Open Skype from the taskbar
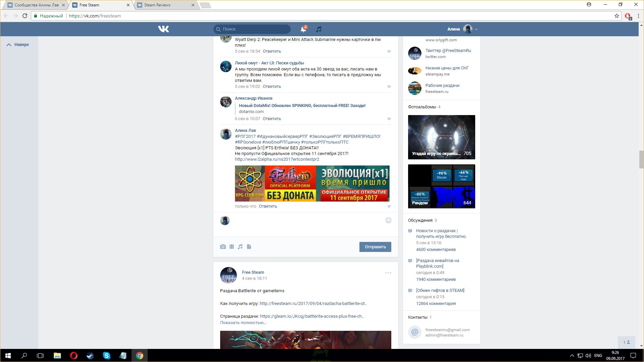The width and height of the screenshot is (644, 362). point(106,356)
